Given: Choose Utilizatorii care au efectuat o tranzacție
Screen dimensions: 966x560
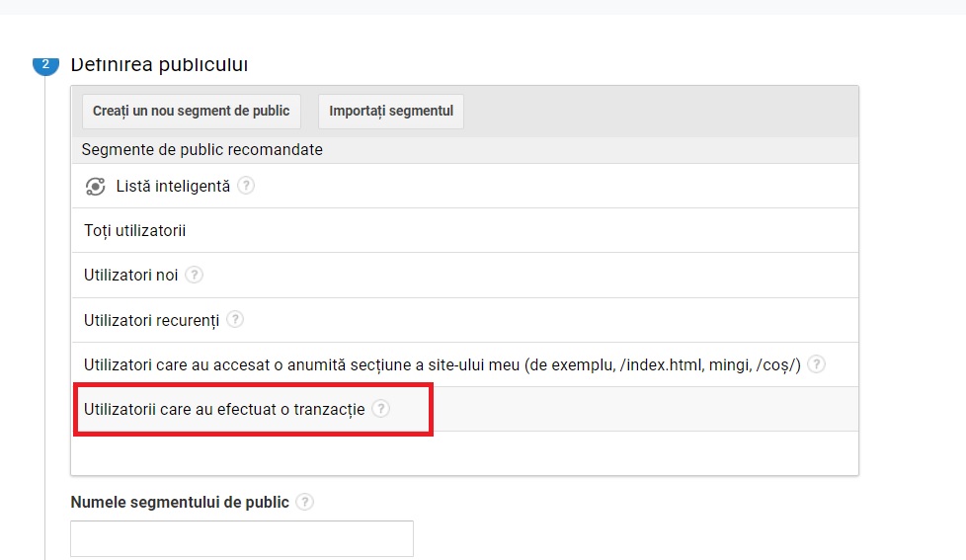Looking at the screenshot, I should [465, 409].
